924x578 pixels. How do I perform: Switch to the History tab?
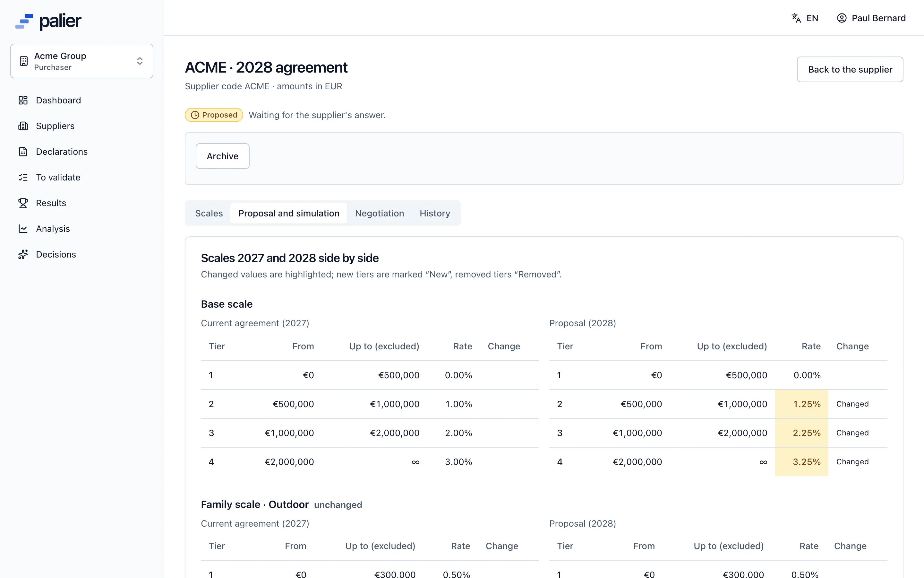pos(435,213)
